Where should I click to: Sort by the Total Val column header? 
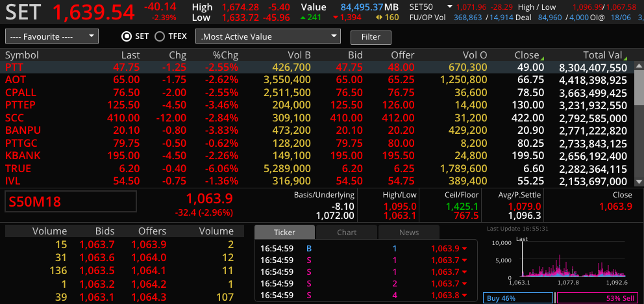(x=602, y=55)
